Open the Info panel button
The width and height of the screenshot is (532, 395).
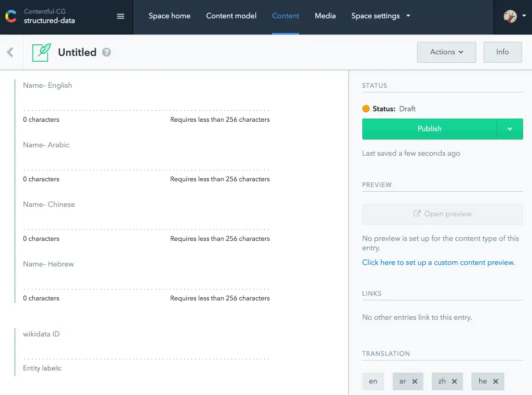pos(502,52)
